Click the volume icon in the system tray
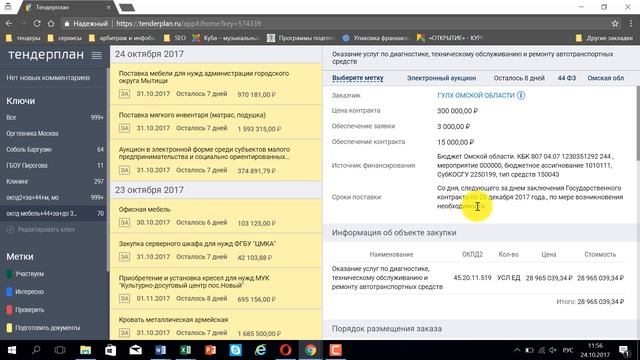The height and width of the screenshot is (360, 640). point(553,350)
